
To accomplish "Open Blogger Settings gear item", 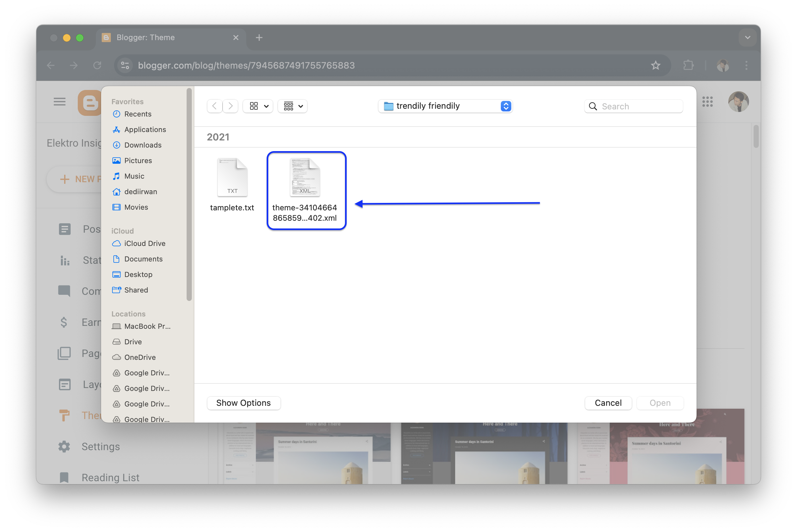I will (x=89, y=447).
